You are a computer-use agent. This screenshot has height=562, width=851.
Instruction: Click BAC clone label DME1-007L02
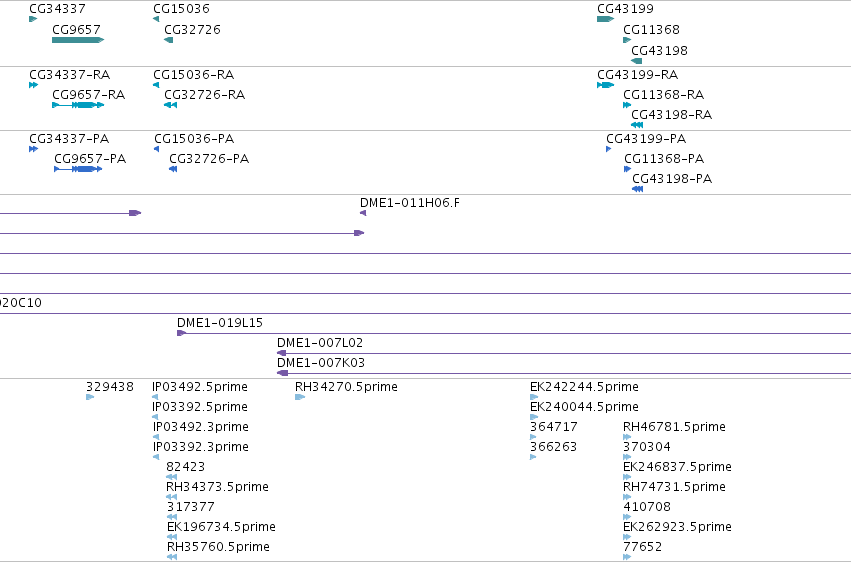tap(320, 343)
